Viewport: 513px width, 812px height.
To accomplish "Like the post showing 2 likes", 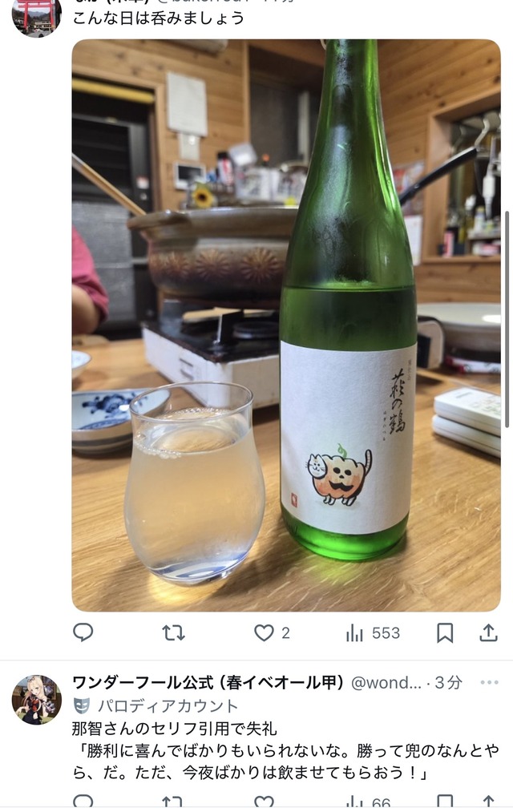I will (265, 632).
